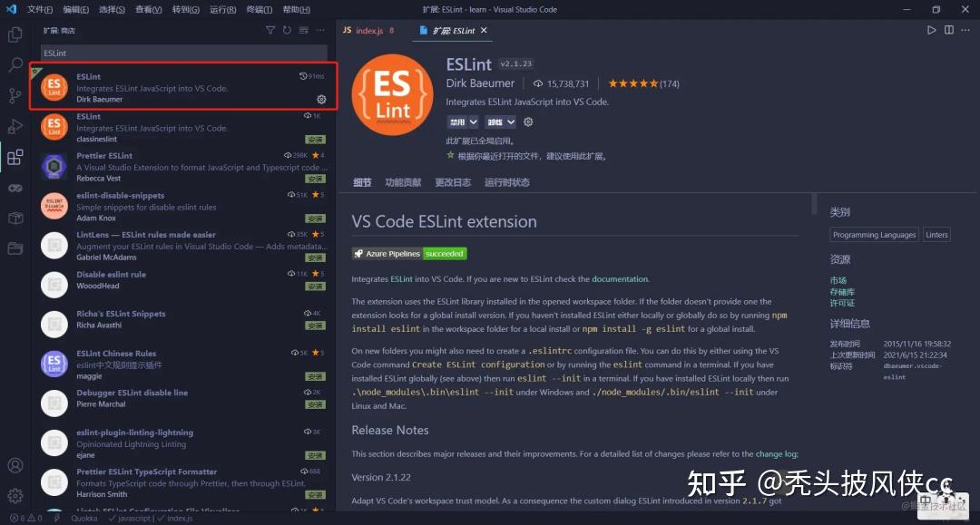980x525 pixels.
Task: Close the ESLint extension tab
Action: tap(484, 30)
